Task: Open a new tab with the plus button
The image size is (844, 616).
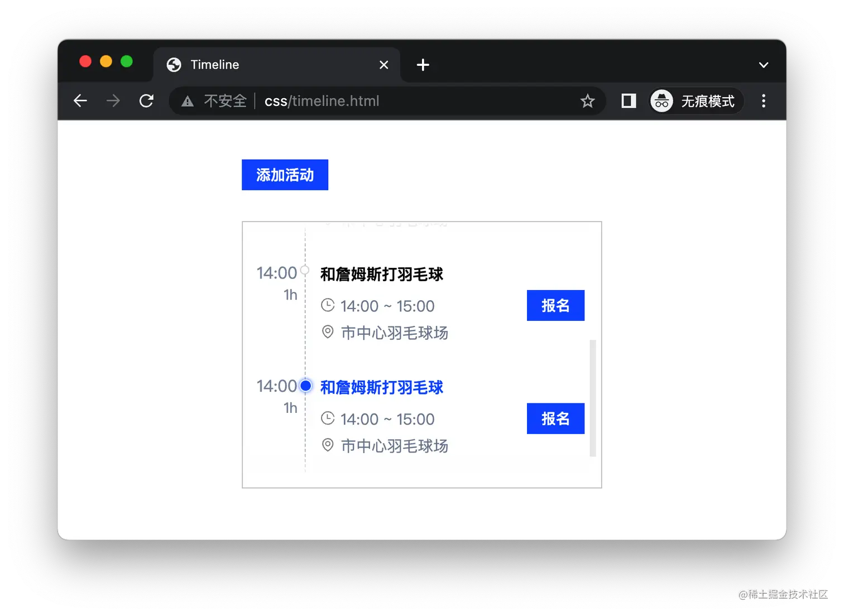Action: [x=423, y=65]
